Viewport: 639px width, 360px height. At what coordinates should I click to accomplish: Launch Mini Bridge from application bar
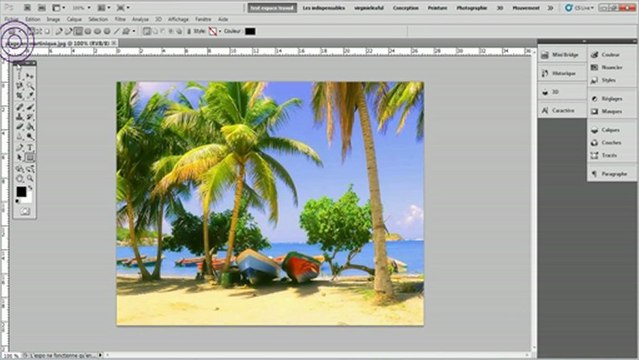coord(42,7)
